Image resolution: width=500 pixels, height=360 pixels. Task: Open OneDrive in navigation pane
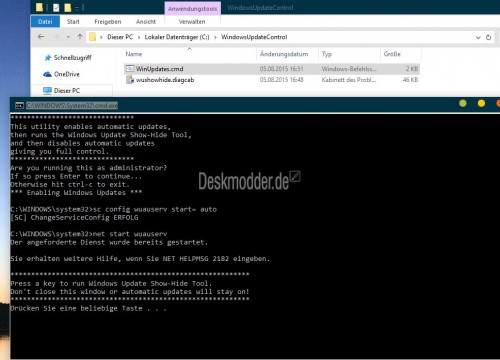tap(67, 74)
